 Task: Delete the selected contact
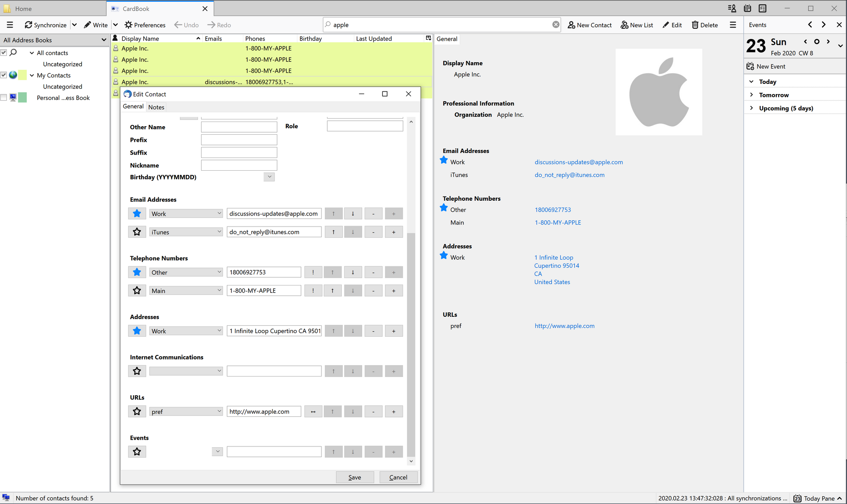pos(705,25)
